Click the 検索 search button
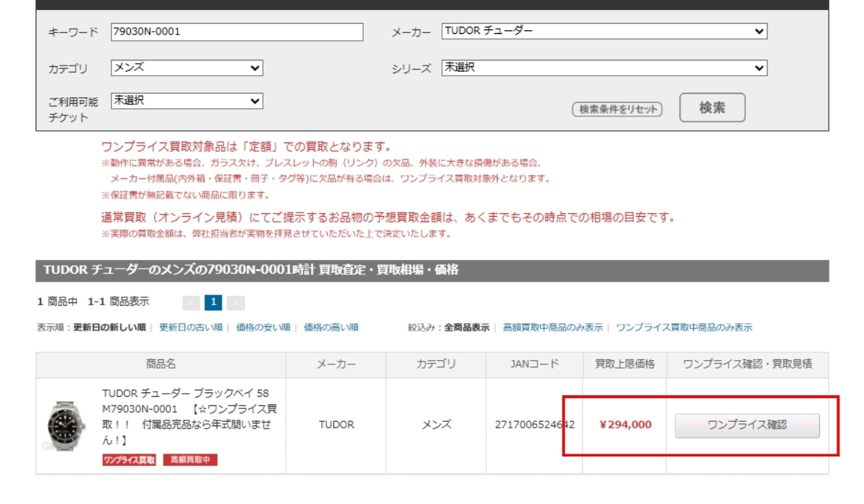Screen dimensions: 864x504 point(712,108)
